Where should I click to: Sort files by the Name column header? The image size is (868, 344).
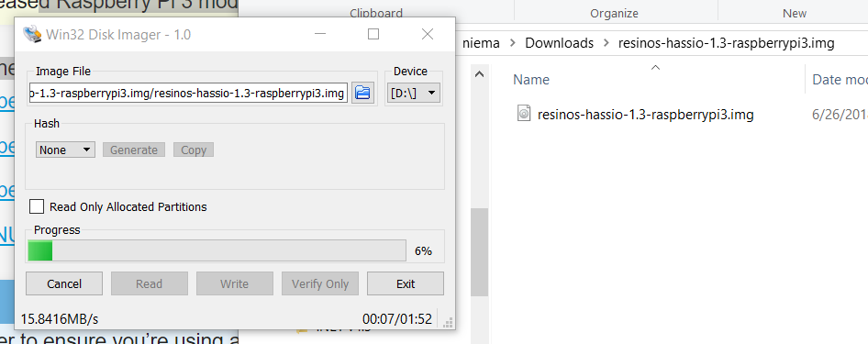tap(531, 80)
